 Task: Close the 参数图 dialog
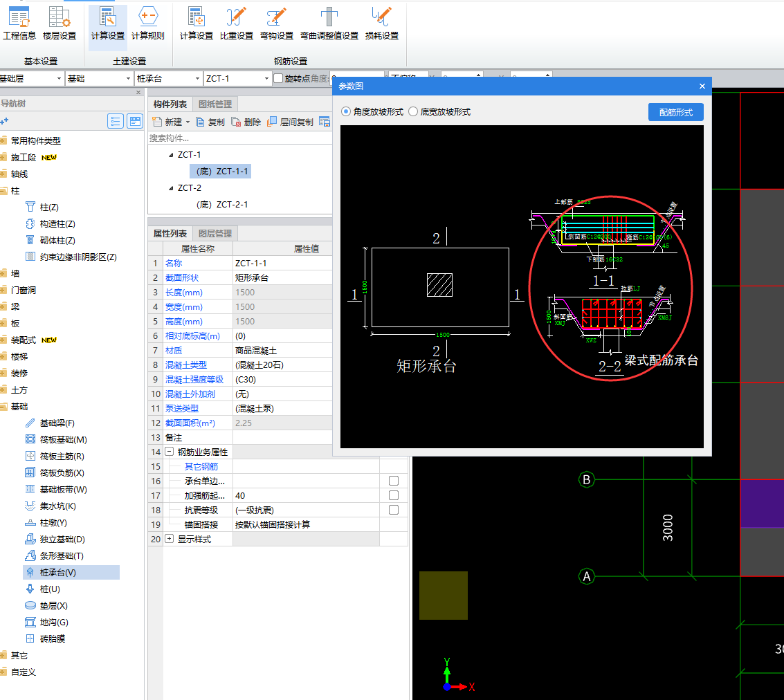coord(702,86)
